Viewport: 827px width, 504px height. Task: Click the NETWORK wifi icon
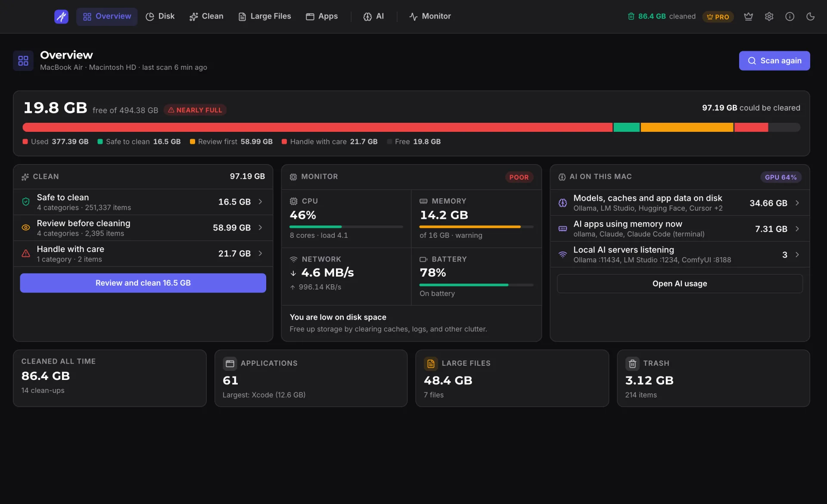pos(294,259)
